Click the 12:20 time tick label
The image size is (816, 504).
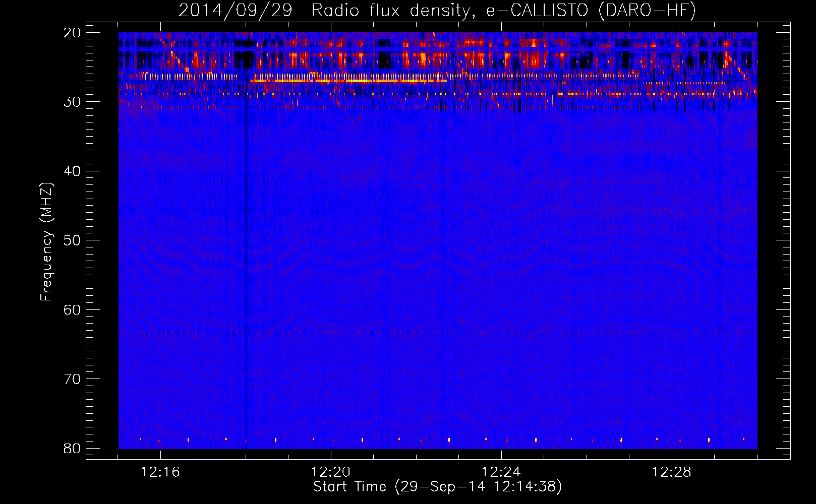point(331,472)
